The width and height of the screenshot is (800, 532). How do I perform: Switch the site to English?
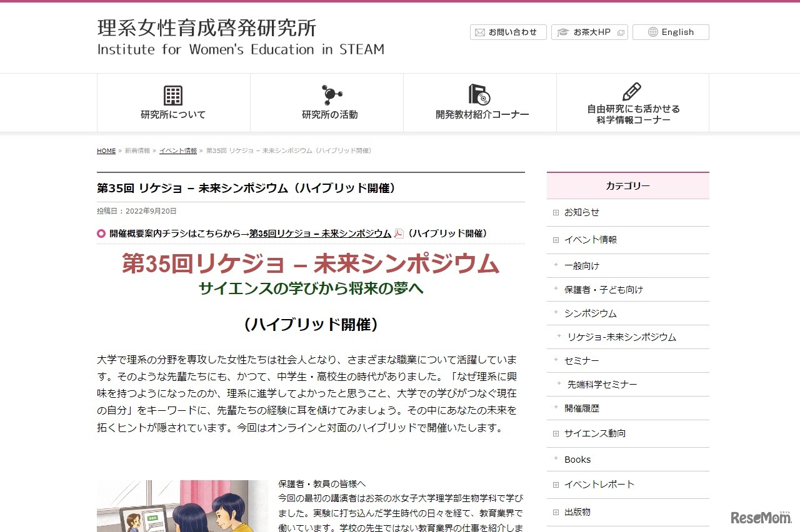tap(671, 32)
